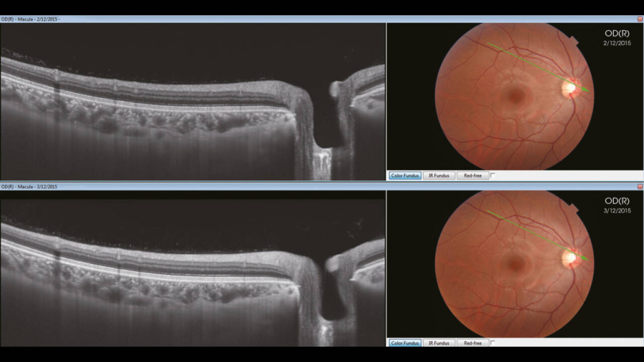Click the 'OD(R) - Macula - 2/12/2015' title bar
Viewport: 644px width, 362px height.
pos(189,19)
